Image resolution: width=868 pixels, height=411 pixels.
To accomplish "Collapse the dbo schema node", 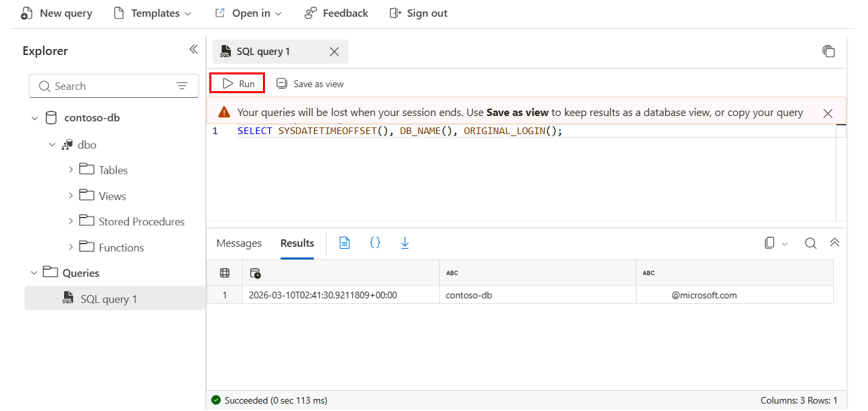I will tap(52, 145).
